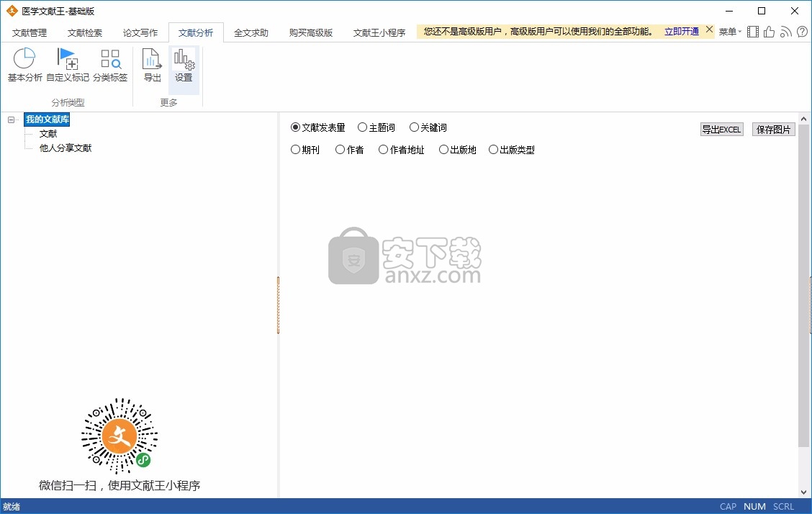Viewport: 812px width, 514px height.
Task: Click the SCRL status bar indicator
Action: pos(783,507)
